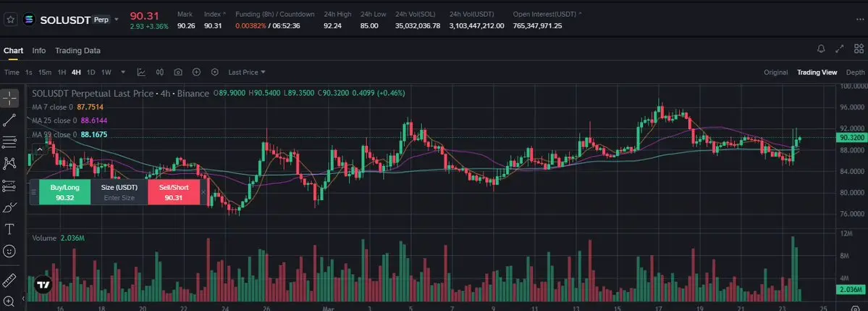Focus the Size (USDT) Enter Size field
Image resolution: width=868 pixels, height=311 pixels.
click(119, 192)
